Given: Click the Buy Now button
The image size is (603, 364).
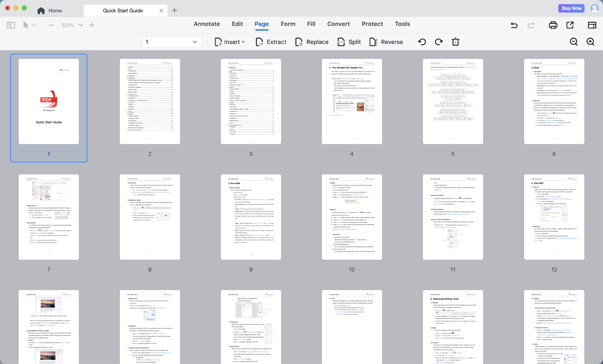Looking at the screenshot, I should pos(571,8).
